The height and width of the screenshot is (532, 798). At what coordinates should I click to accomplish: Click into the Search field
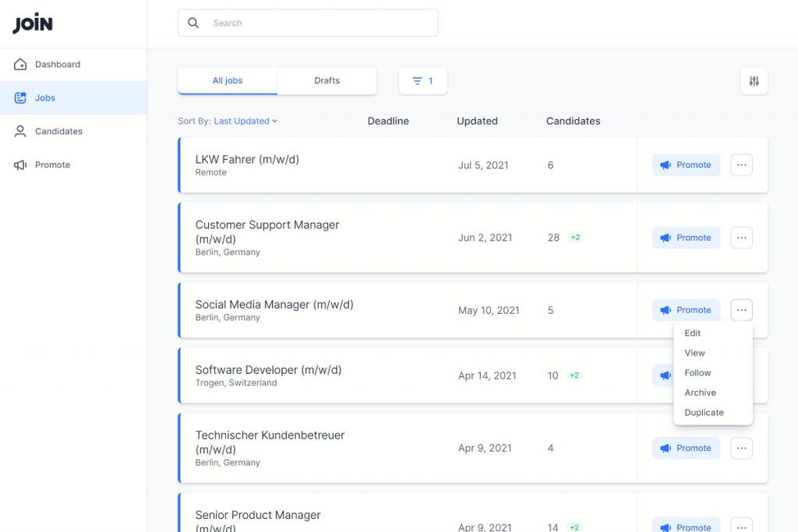320,23
